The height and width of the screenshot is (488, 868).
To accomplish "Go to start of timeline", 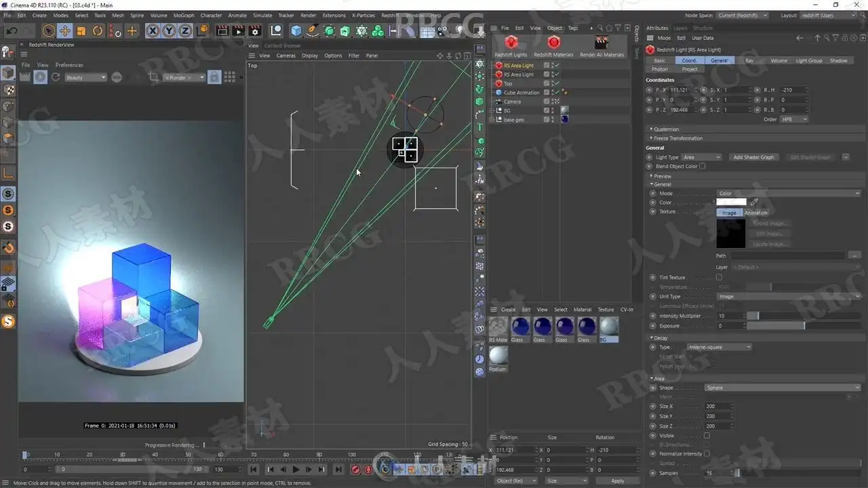I will tap(254, 469).
